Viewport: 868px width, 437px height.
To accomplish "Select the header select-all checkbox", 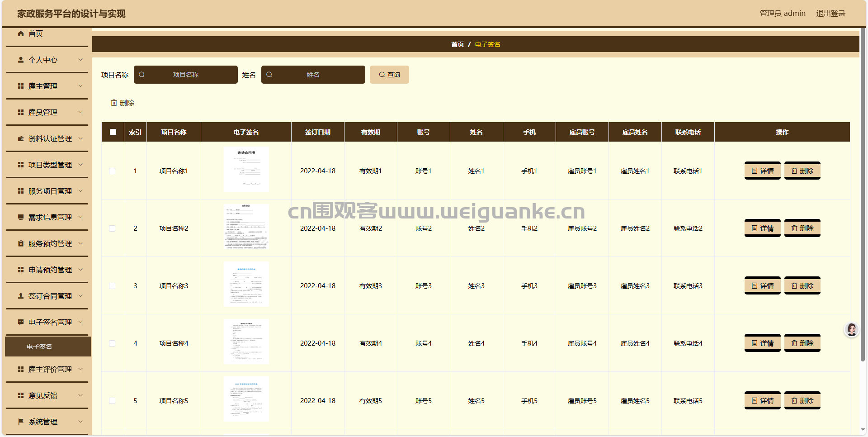I will [113, 132].
